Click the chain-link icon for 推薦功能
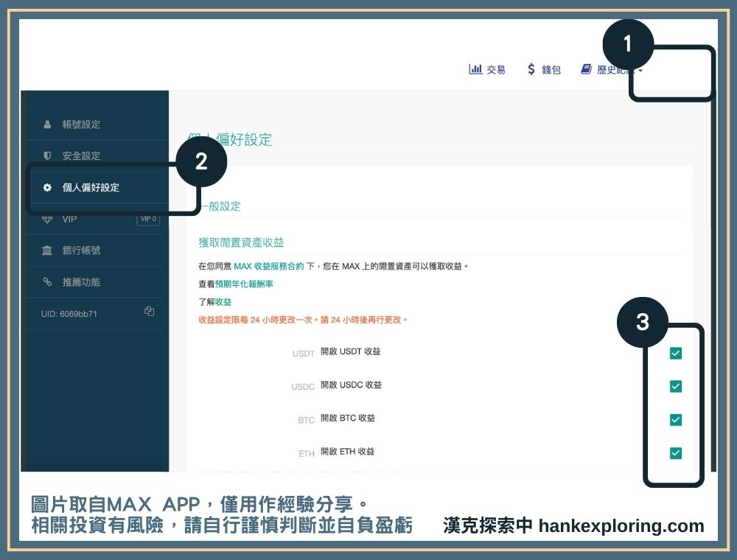 (x=48, y=282)
